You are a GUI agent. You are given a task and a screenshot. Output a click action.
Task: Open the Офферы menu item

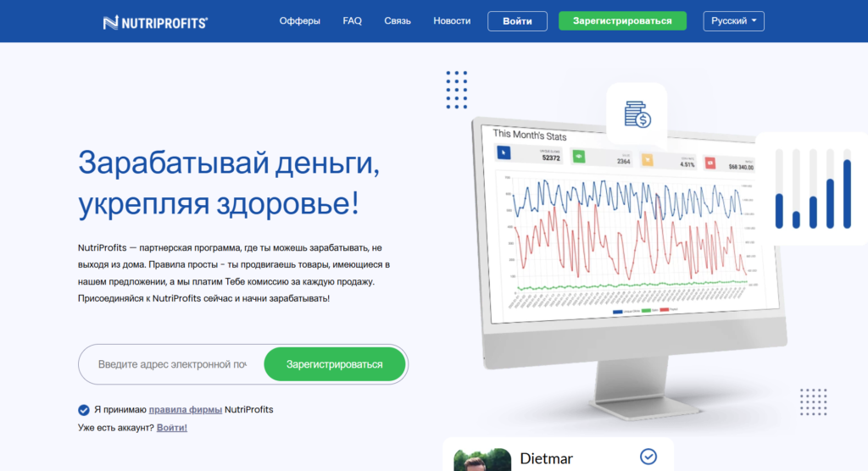coord(299,21)
